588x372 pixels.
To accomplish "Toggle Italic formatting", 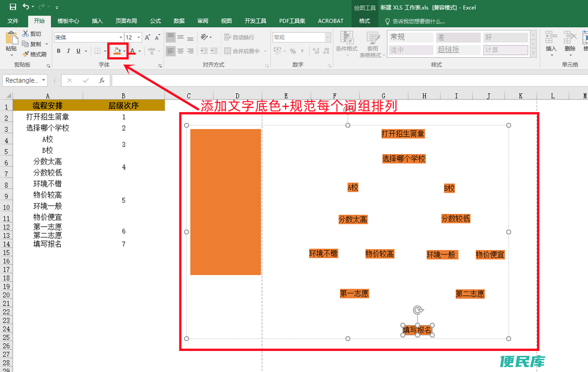I will [x=69, y=51].
